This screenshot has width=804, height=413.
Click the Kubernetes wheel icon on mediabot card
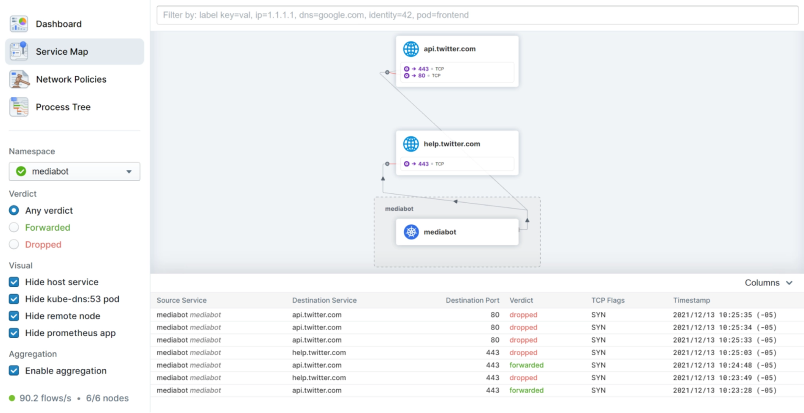click(411, 232)
